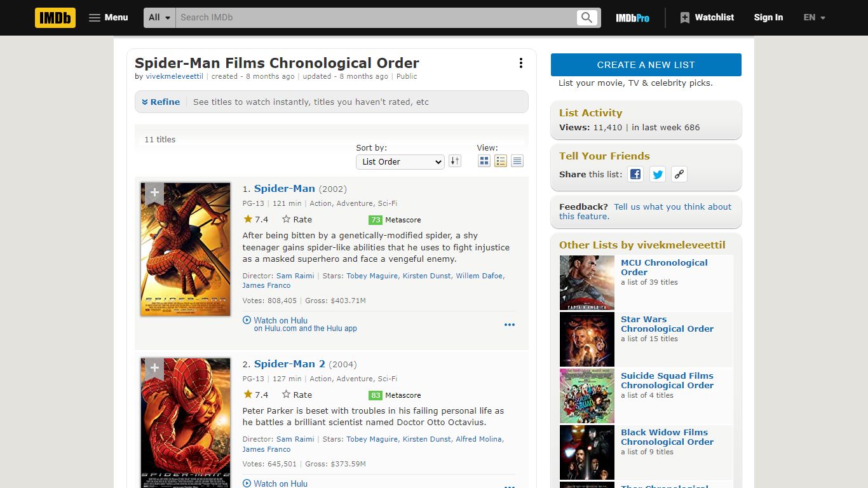Screen dimensions: 868x488
Task: Open MCU Chronological Order list
Action: (x=664, y=268)
